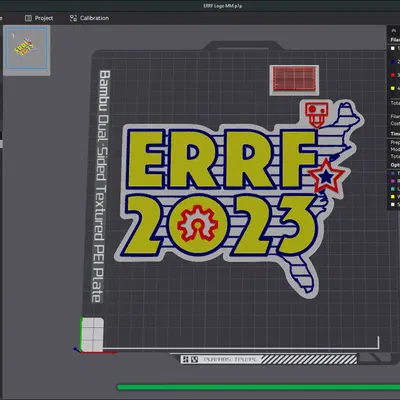Click the Project tab's panel icon
Viewport: 400px width, 400px height.
(x=28, y=18)
